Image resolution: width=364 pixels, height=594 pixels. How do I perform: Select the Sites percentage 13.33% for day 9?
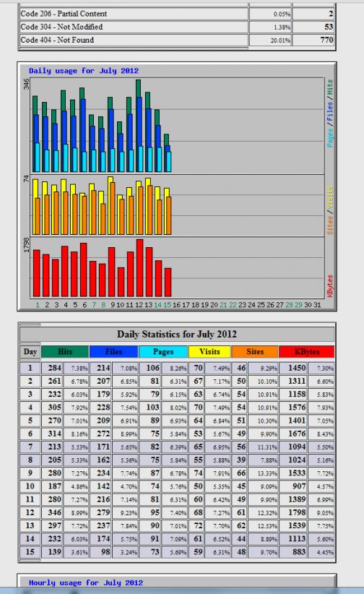(x=267, y=473)
